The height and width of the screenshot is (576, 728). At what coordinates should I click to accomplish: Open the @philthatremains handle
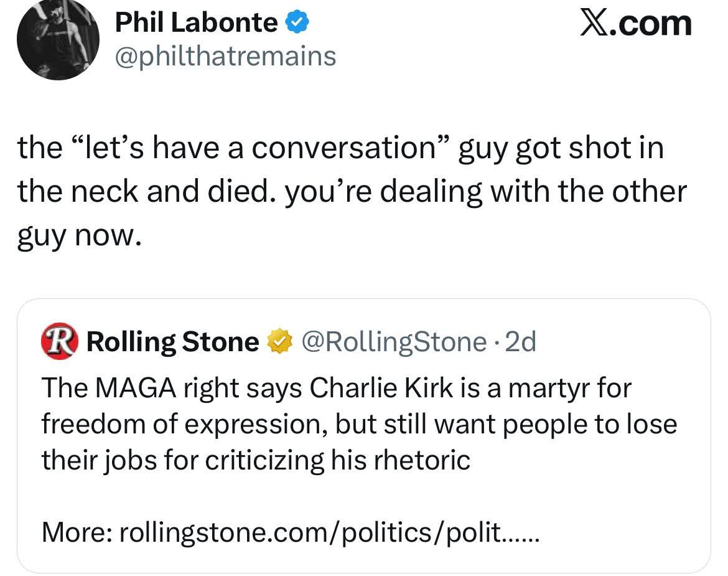tap(225, 56)
